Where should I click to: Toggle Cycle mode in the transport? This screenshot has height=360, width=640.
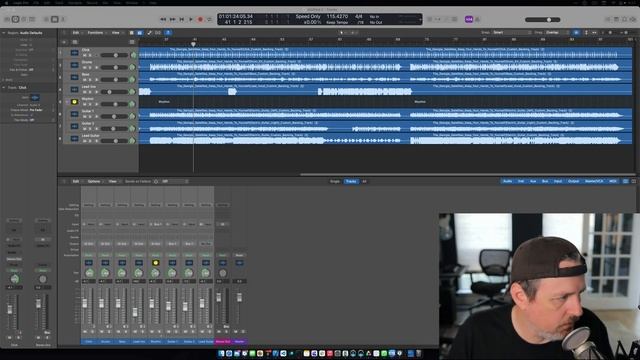(209, 19)
